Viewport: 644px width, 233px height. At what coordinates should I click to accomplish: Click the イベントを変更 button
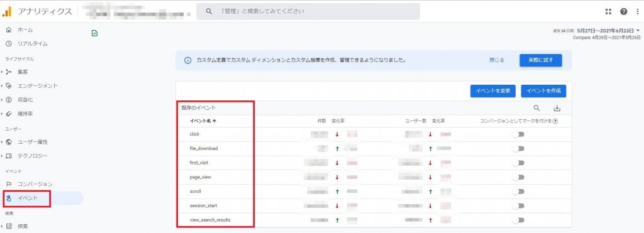493,91
